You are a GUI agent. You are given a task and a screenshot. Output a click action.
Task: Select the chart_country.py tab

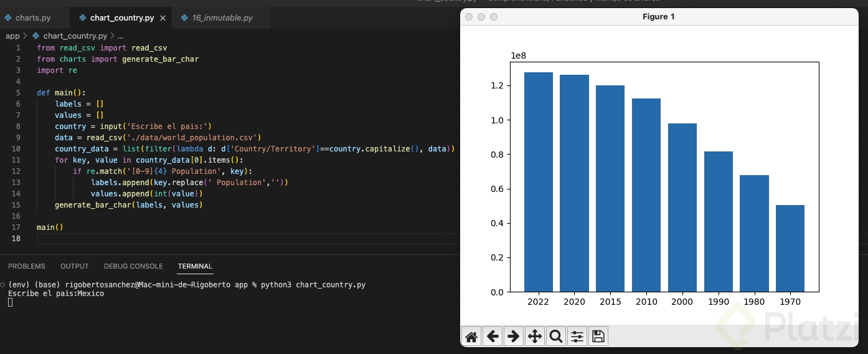122,18
